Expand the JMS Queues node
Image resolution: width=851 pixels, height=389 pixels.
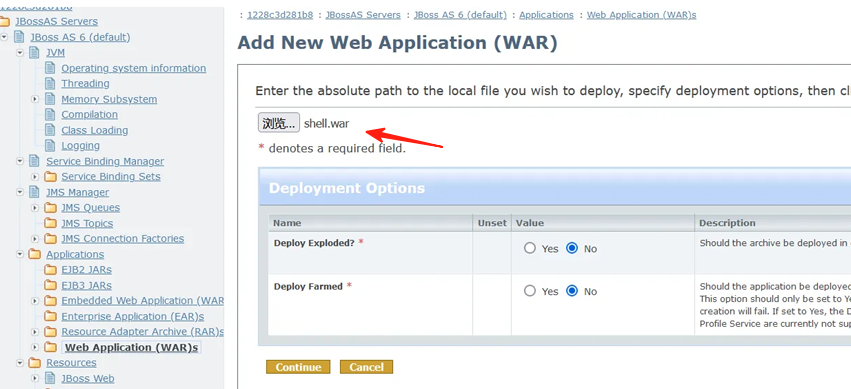click(35, 208)
